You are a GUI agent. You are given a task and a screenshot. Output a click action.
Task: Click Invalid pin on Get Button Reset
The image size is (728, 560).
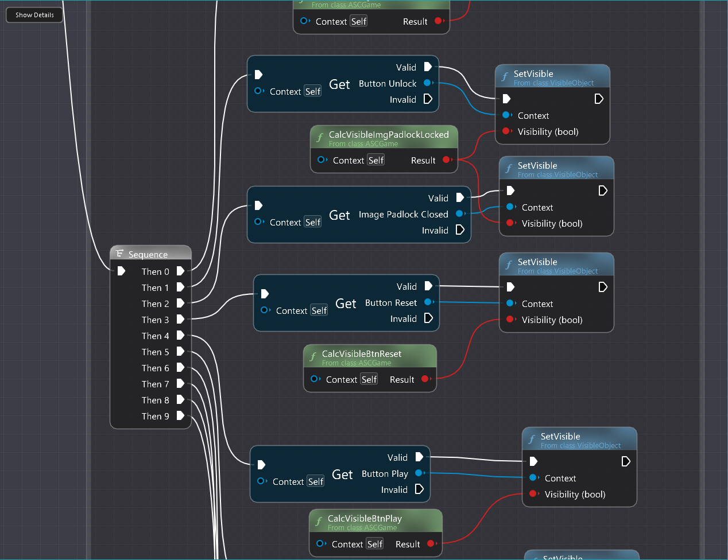(428, 318)
